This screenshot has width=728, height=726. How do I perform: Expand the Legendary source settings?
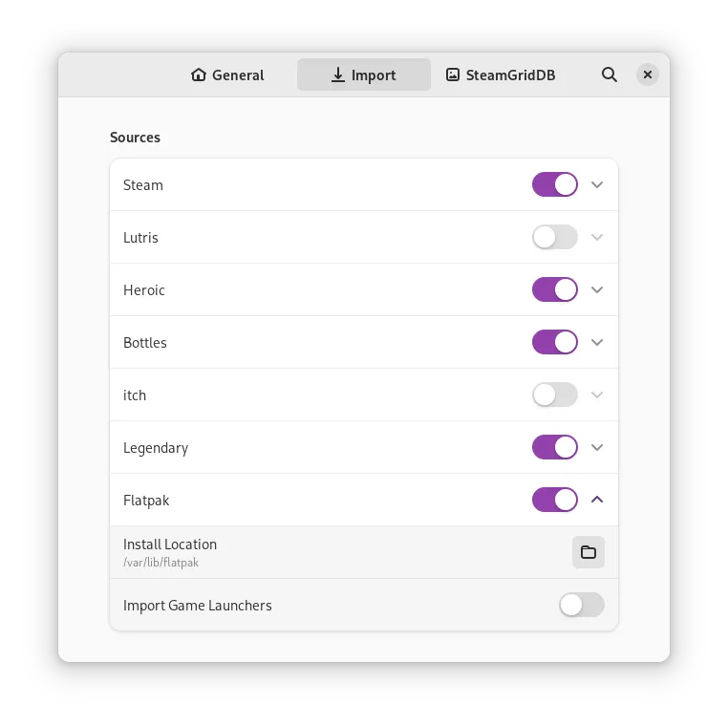tap(597, 447)
